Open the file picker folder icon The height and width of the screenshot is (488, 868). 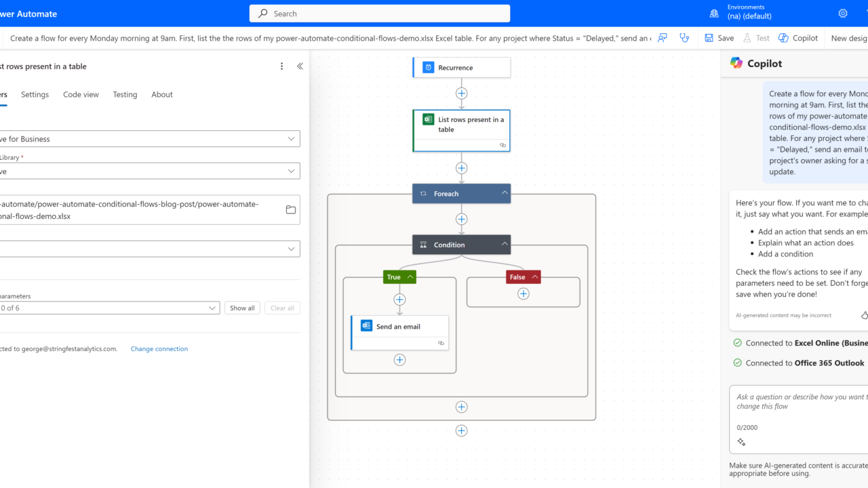pyautogui.click(x=291, y=210)
